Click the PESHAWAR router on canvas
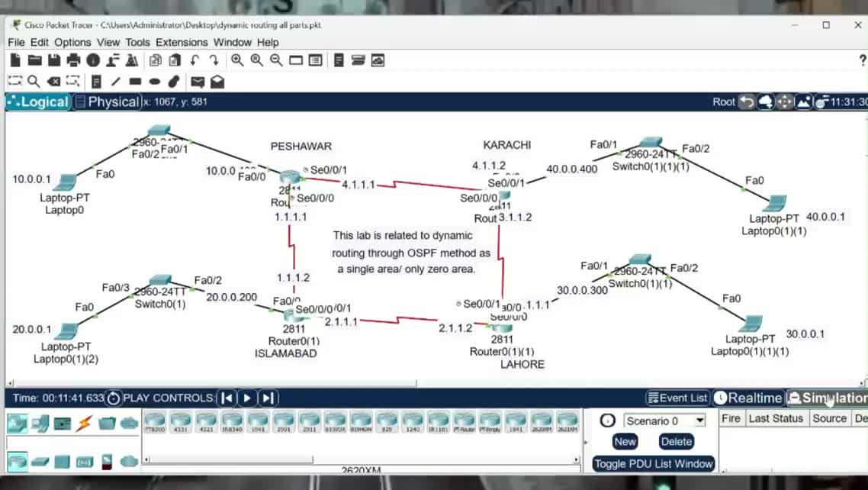This screenshot has height=490, width=868. pyautogui.click(x=290, y=177)
